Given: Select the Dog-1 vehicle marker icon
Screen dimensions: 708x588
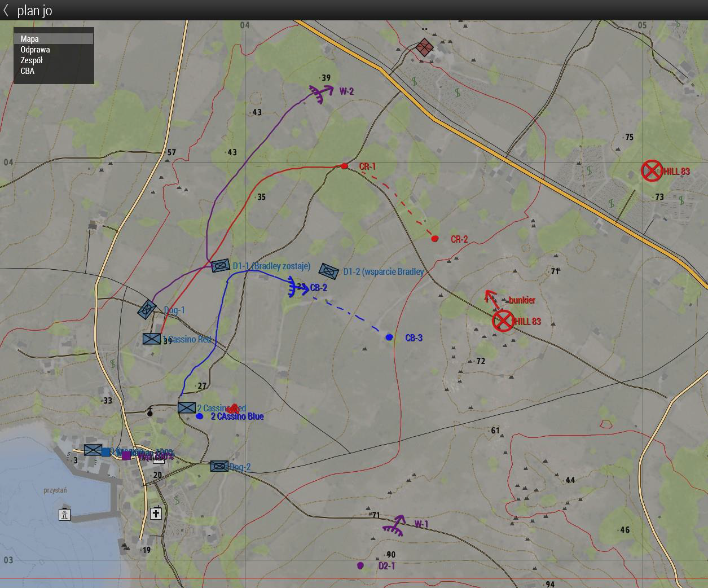Looking at the screenshot, I should click(x=147, y=309).
